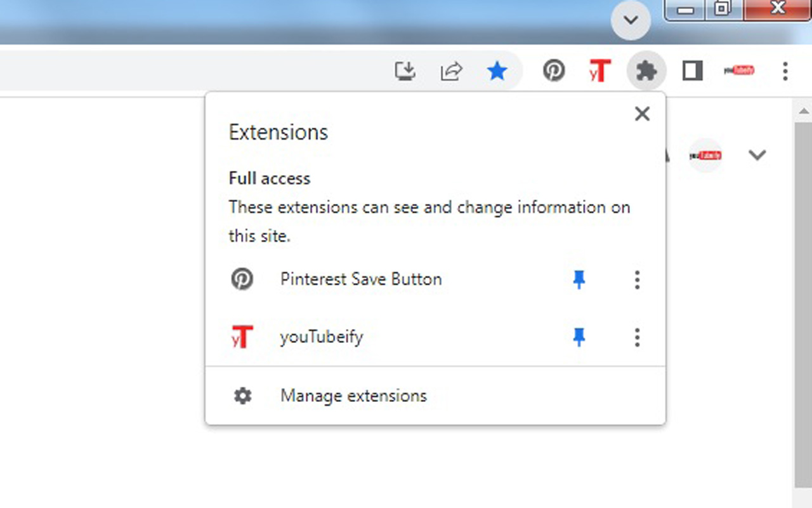Unpin youTubeify from the toolbar
812x508 pixels.
click(x=579, y=337)
